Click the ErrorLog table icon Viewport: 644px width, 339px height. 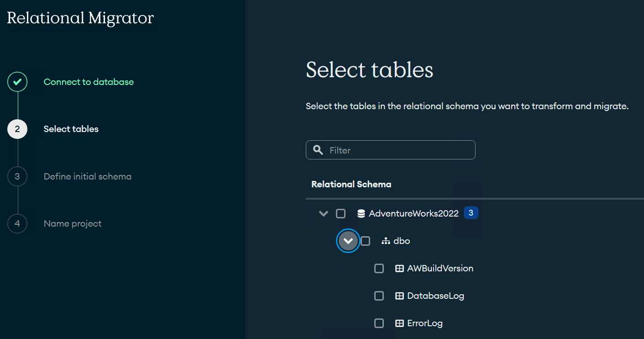399,323
